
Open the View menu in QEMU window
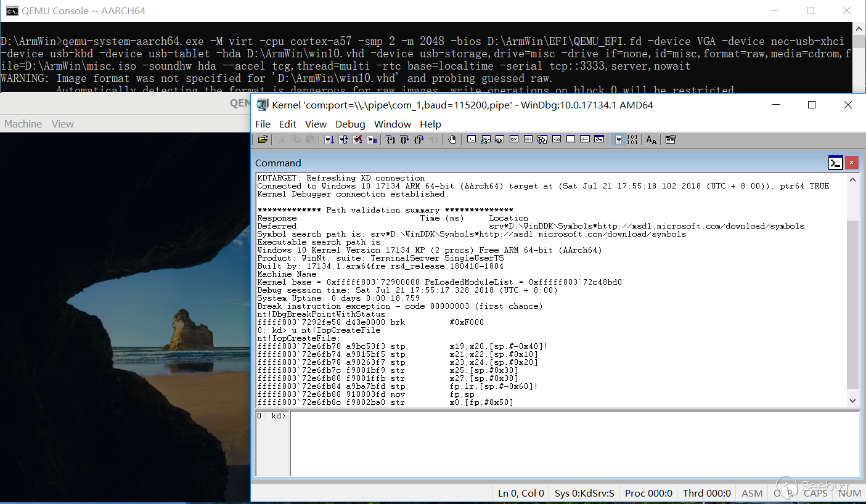tap(63, 124)
